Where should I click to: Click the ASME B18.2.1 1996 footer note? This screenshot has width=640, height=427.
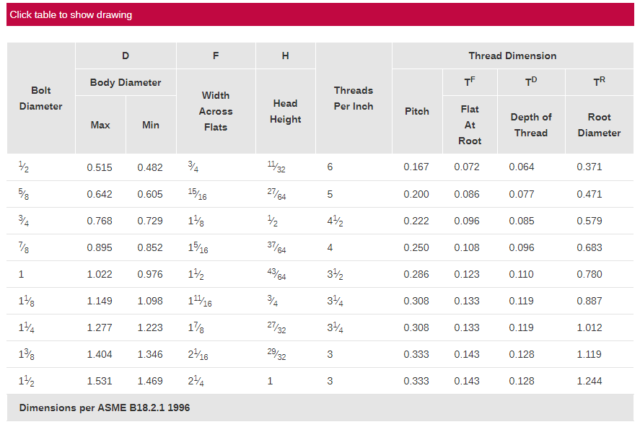click(104, 407)
